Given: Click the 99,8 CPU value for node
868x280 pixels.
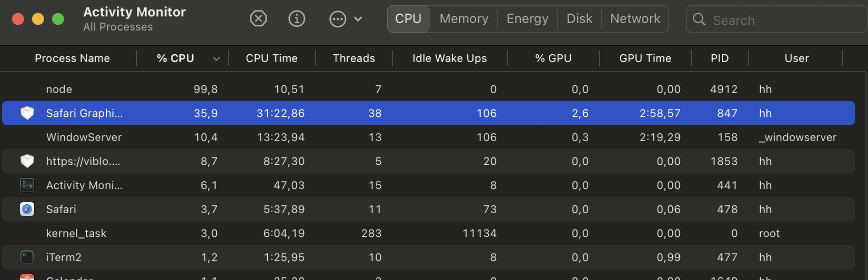Looking at the screenshot, I should 206,89.
